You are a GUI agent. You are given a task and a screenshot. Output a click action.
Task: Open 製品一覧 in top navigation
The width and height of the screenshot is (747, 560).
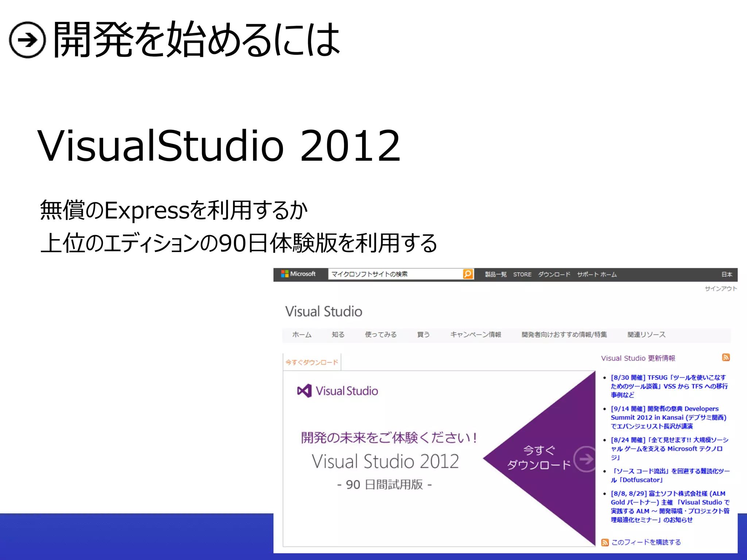click(x=496, y=275)
